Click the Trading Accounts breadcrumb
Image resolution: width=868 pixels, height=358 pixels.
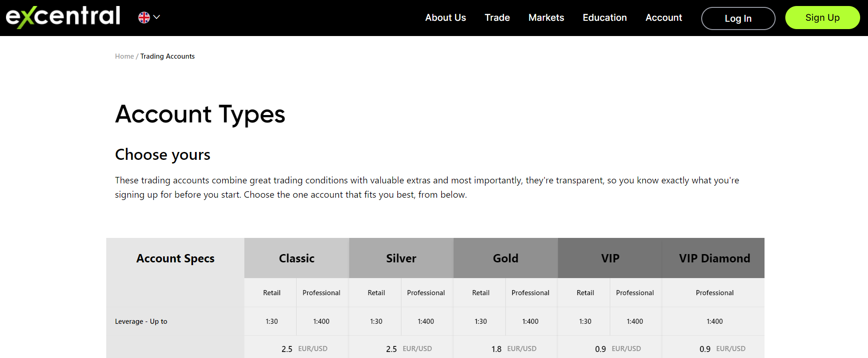coord(167,56)
